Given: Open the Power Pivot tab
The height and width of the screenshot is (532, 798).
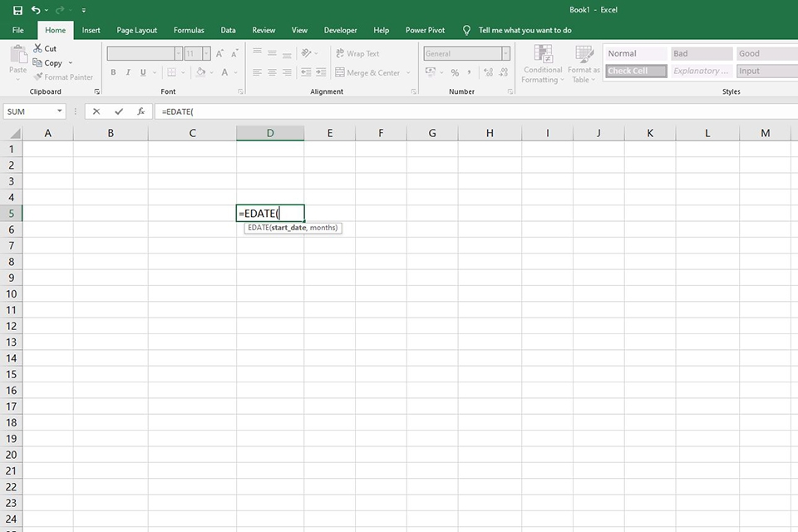Looking at the screenshot, I should (x=425, y=30).
